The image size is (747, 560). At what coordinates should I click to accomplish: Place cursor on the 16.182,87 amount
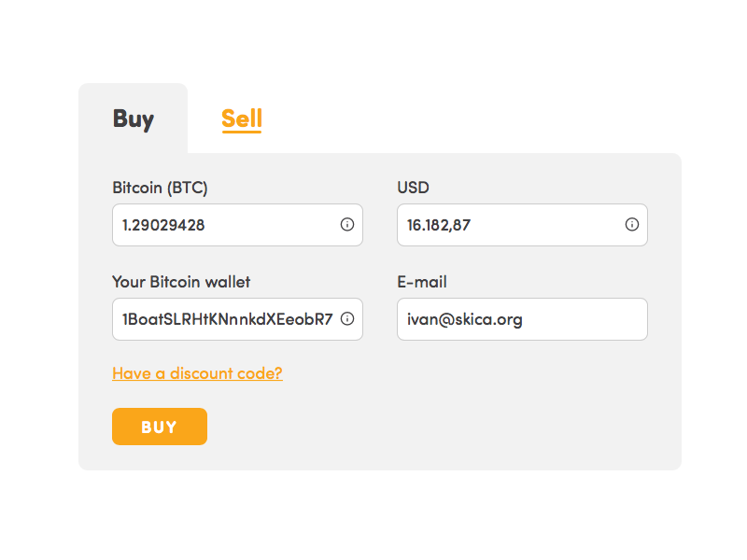pos(439,225)
